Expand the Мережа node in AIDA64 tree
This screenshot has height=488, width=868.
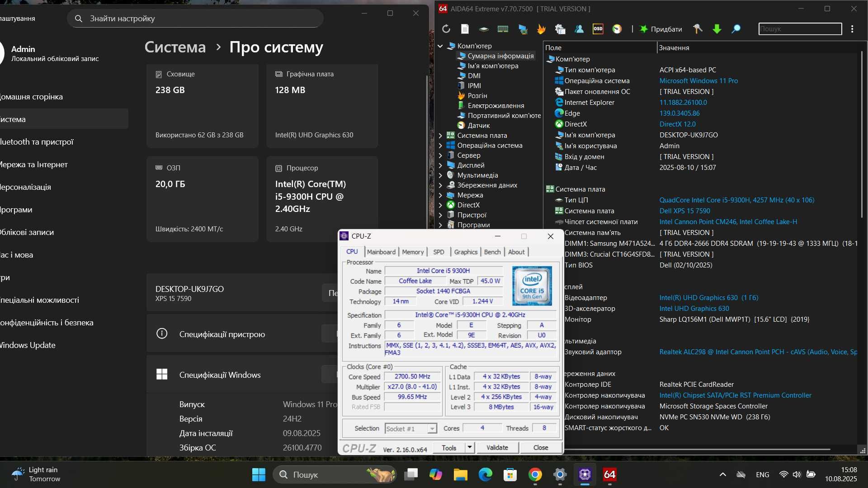[x=440, y=195]
